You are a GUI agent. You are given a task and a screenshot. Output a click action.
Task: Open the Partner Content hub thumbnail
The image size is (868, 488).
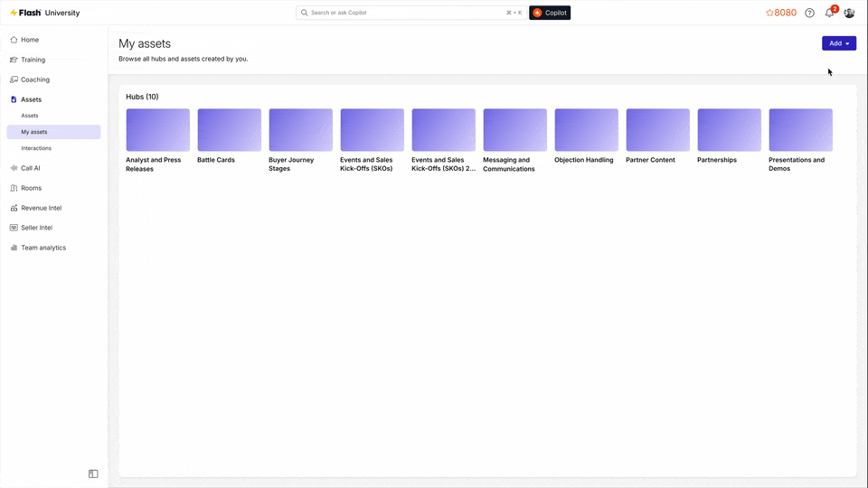657,130
